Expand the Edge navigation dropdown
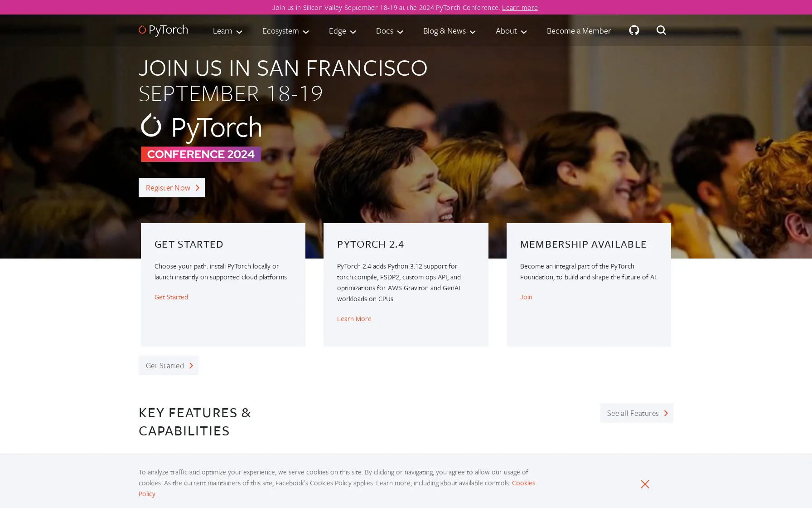Image resolution: width=812 pixels, height=508 pixels. pos(342,31)
